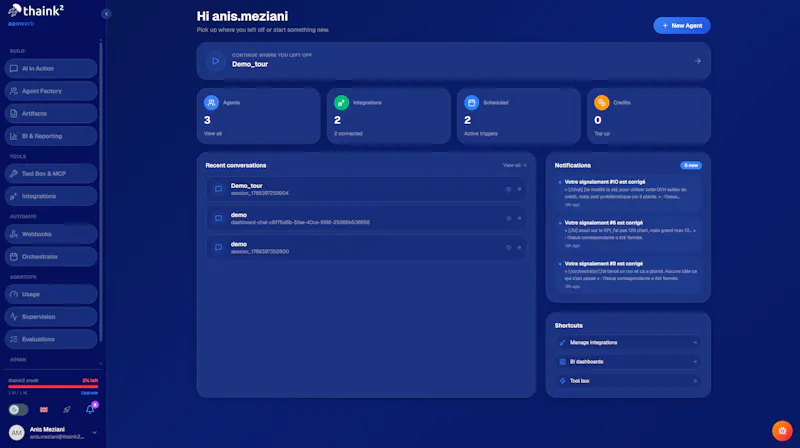Image resolution: width=800 pixels, height=448 pixels.
Task: Open notification signalement #10 est corrigé
Action: 628,193
